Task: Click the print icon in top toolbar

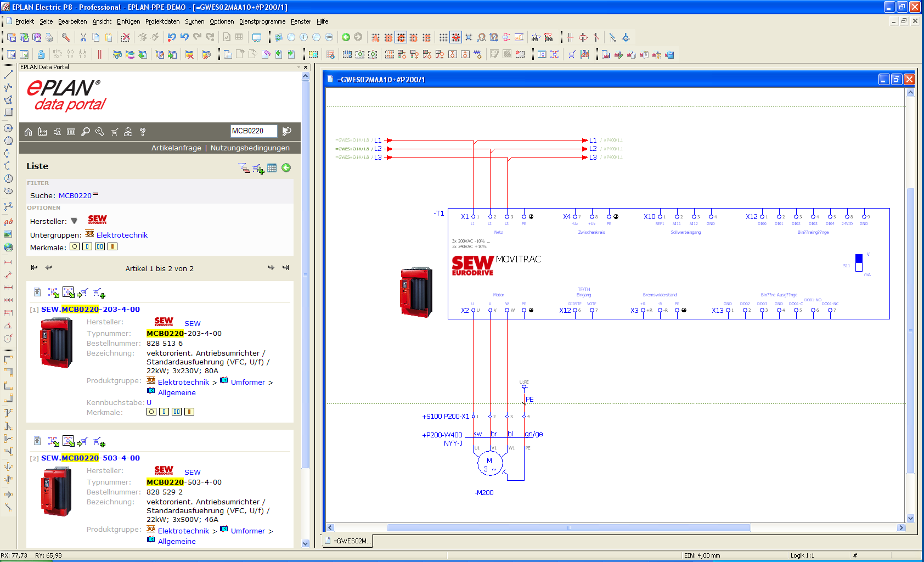Action: tap(49, 37)
